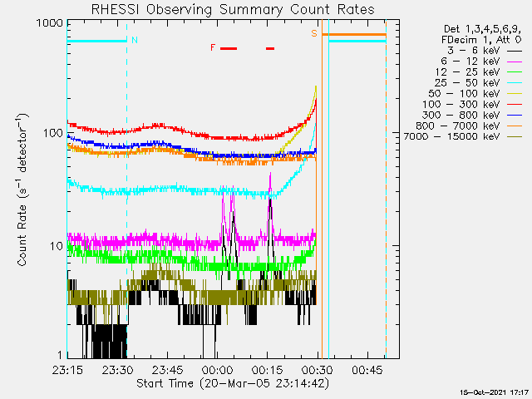Viewport: 532px width, 399px height.
Task: Click the 1000 count rate axis label
Action: tap(50, 23)
